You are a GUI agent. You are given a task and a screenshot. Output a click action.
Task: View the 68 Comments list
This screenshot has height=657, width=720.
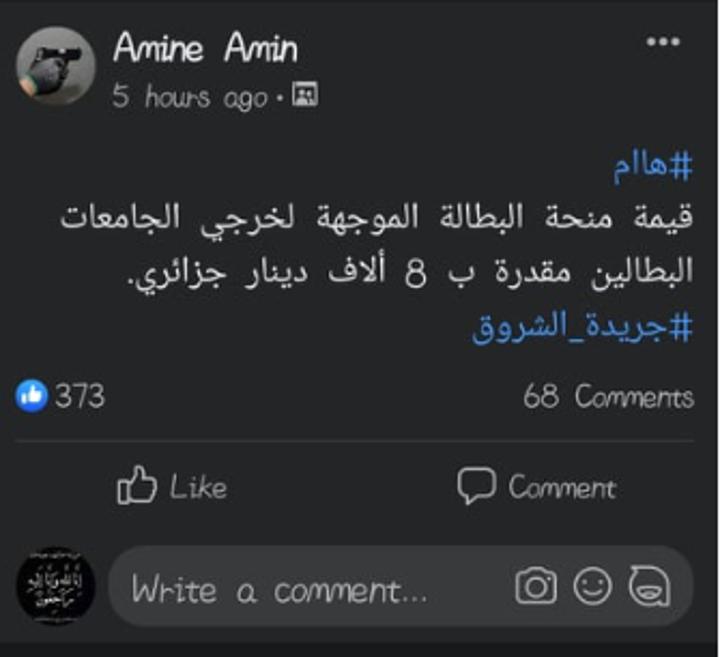tap(608, 397)
